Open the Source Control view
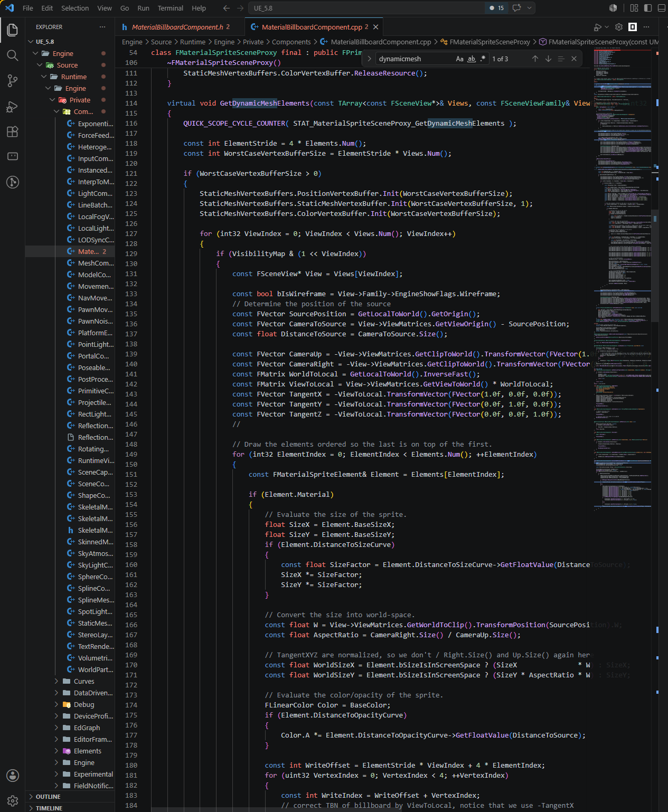This screenshot has height=812, width=668. (12, 81)
